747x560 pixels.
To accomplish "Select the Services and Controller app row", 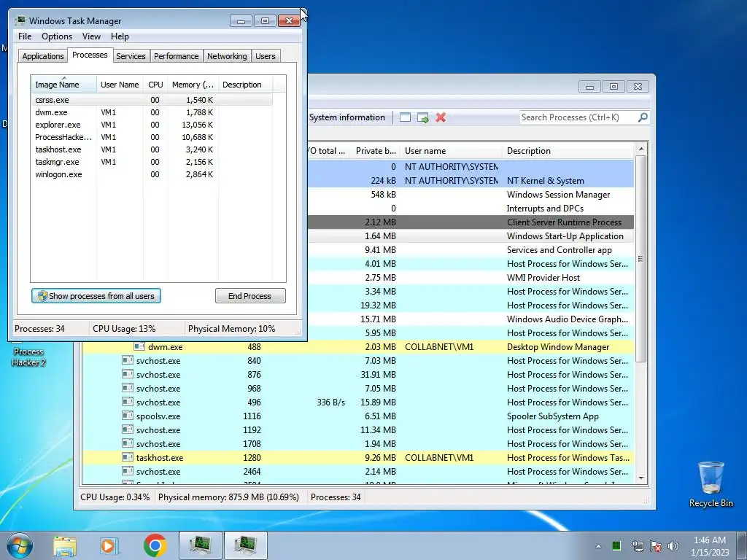I will [x=471, y=250].
